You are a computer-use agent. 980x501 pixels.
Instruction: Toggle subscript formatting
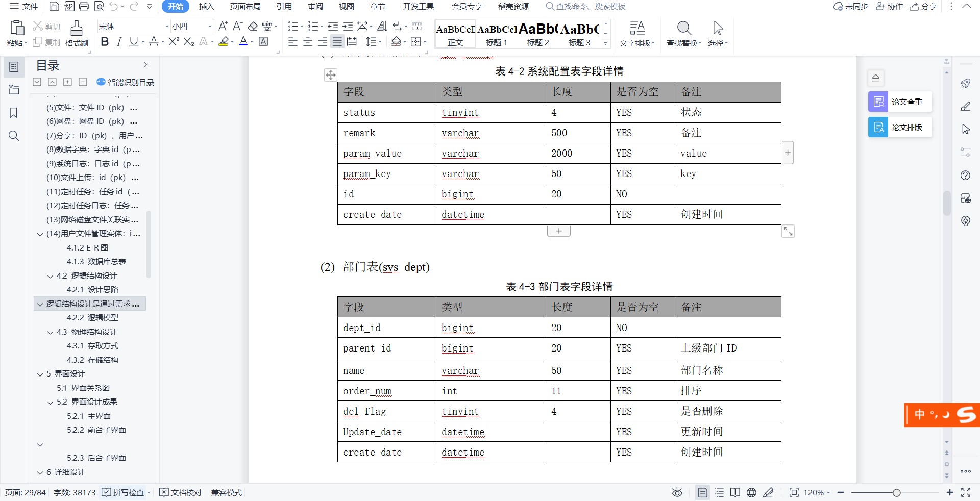189,42
